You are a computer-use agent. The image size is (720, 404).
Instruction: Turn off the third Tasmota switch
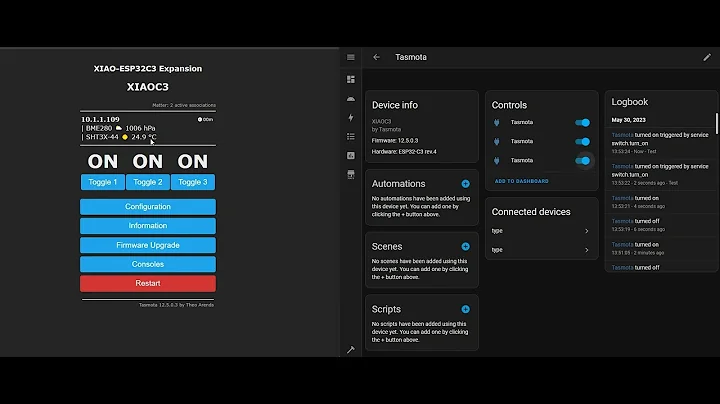tap(582, 161)
